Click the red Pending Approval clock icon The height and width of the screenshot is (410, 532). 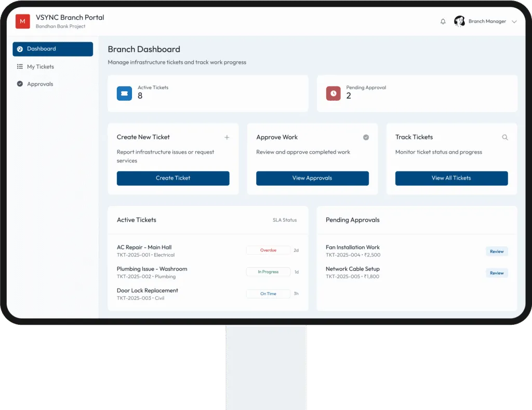click(x=333, y=93)
